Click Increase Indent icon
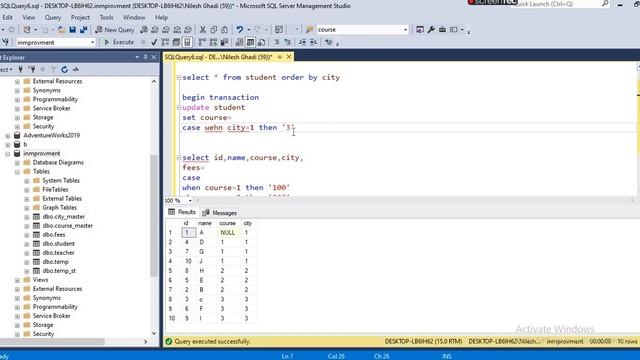The height and width of the screenshot is (360, 640). click(313, 42)
